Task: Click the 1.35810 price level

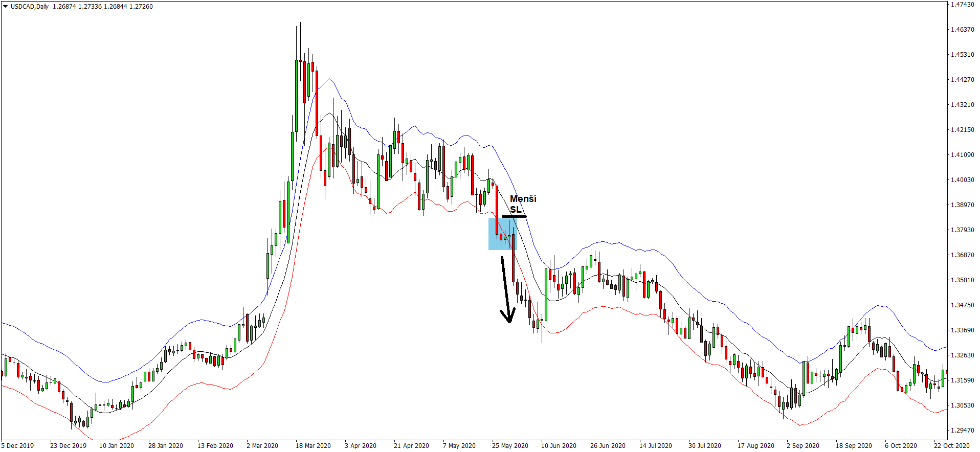Action: [x=962, y=280]
